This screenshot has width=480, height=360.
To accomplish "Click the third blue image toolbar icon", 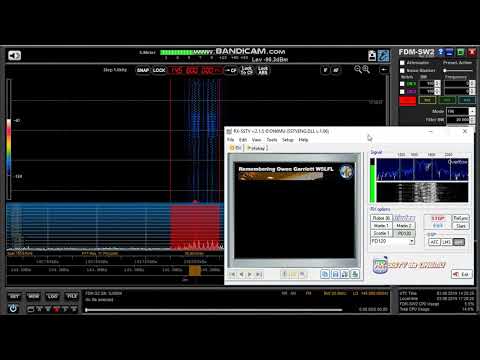I will [x=345, y=274].
